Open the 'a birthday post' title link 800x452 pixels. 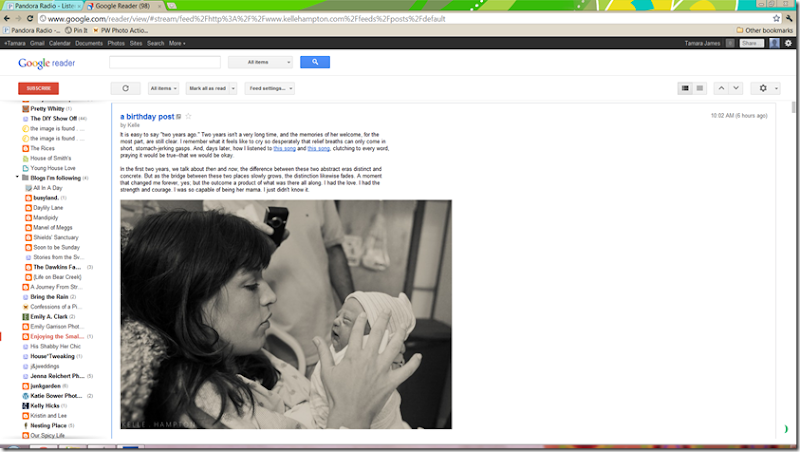tap(147, 116)
